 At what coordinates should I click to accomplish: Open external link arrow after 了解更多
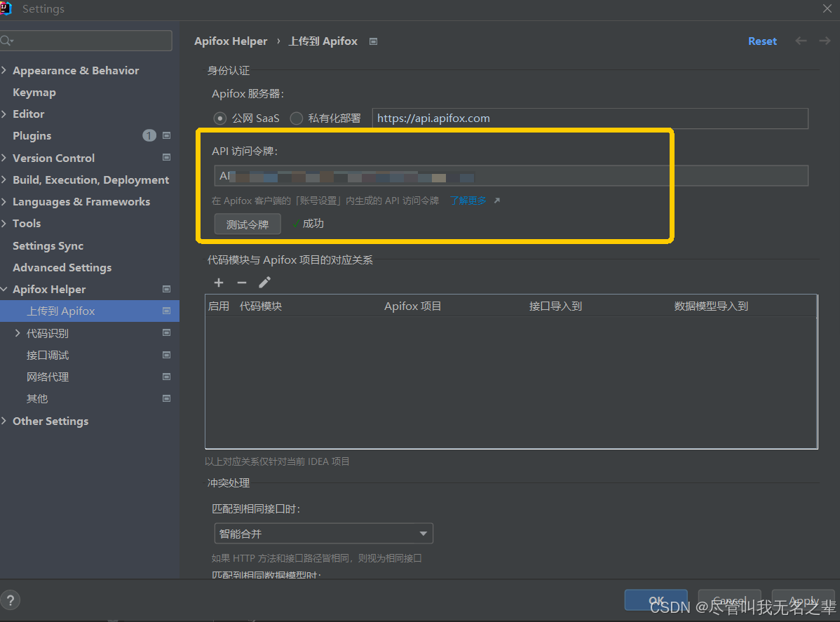tap(496, 201)
